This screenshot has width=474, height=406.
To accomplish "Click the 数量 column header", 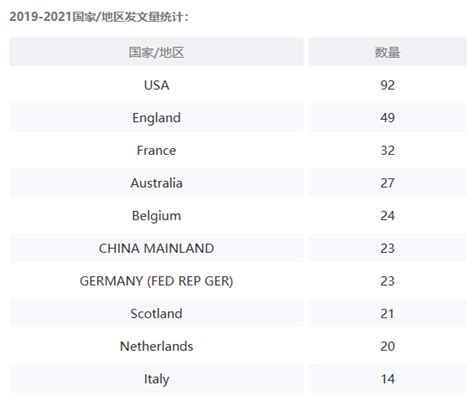I will [387, 52].
